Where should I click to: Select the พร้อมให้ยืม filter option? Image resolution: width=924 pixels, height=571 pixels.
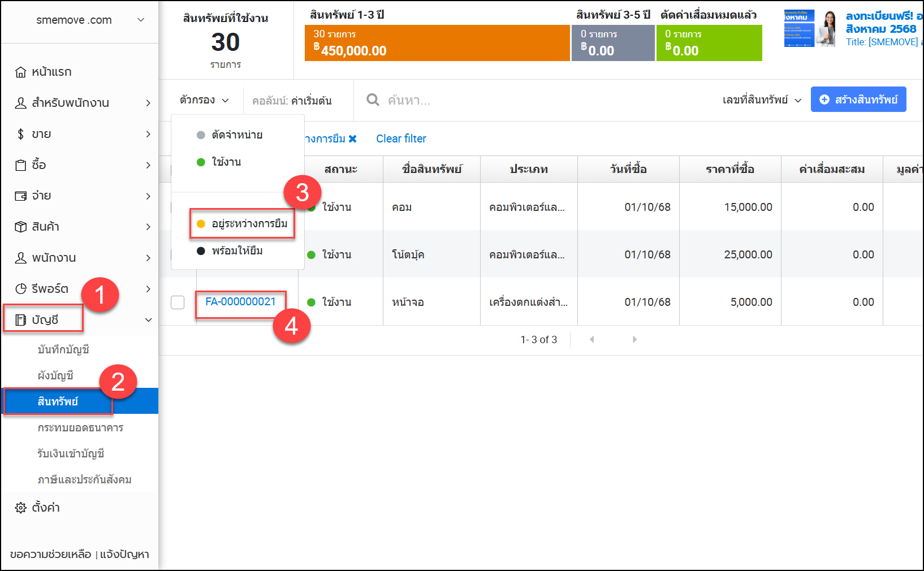point(236,251)
